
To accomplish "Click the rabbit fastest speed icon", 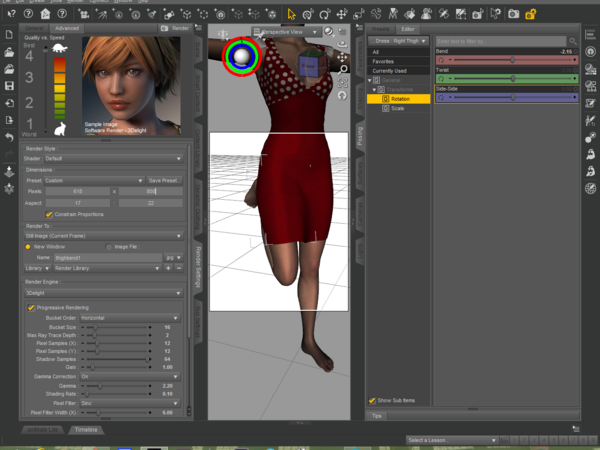I will pyautogui.click(x=60, y=129).
